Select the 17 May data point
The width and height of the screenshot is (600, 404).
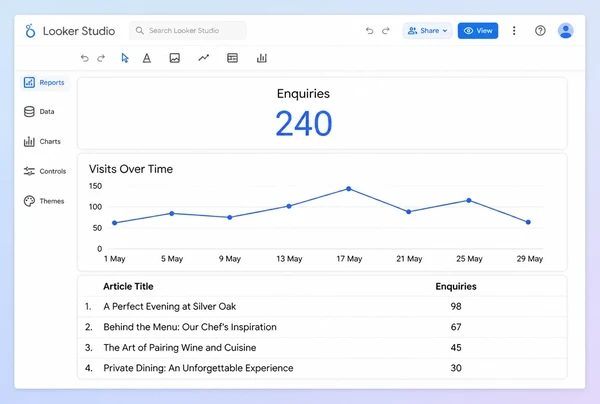coord(349,189)
